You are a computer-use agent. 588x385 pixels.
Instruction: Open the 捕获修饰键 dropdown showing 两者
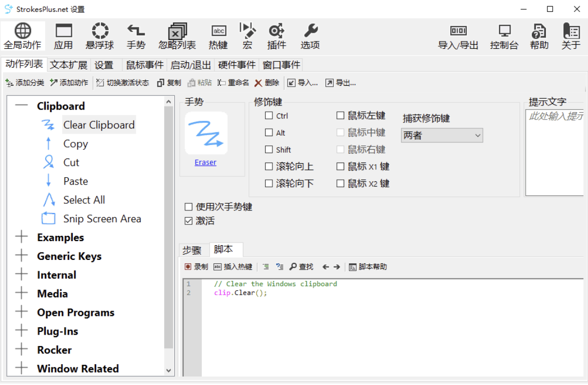(x=441, y=135)
